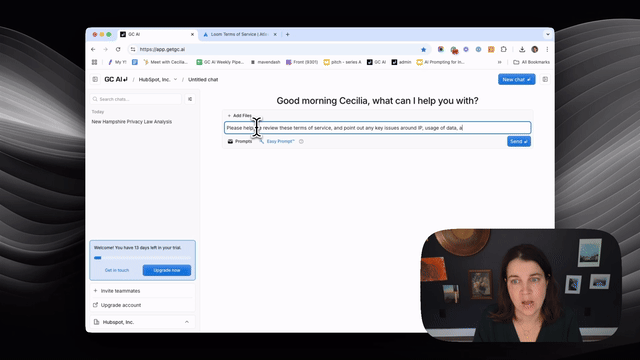Click the Upgrade account external-link icon
The height and width of the screenshot is (360, 640).
coord(96,305)
